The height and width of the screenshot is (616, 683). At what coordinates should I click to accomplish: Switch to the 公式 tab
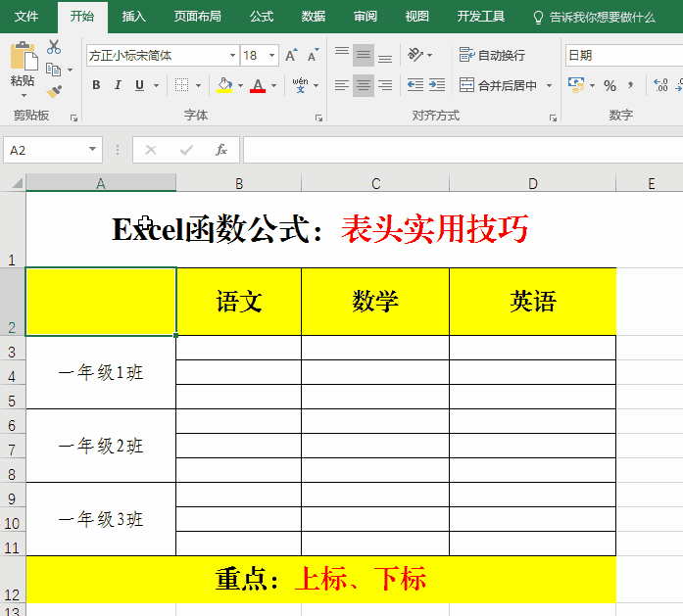tap(262, 17)
